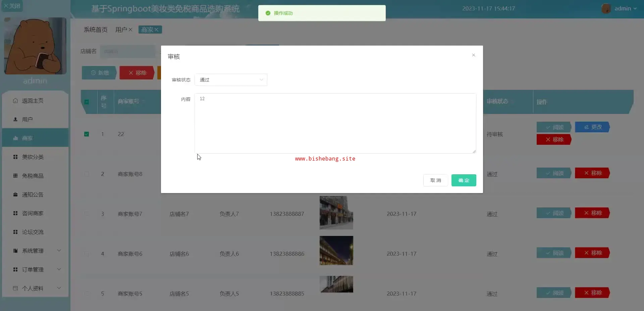Click the 店铺名 search input field

[x=128, y=51]
